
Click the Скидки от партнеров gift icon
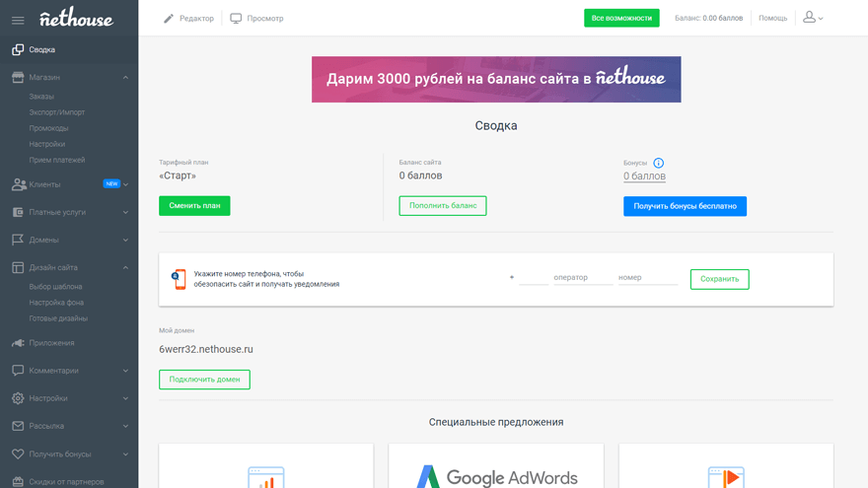point(18,482)
